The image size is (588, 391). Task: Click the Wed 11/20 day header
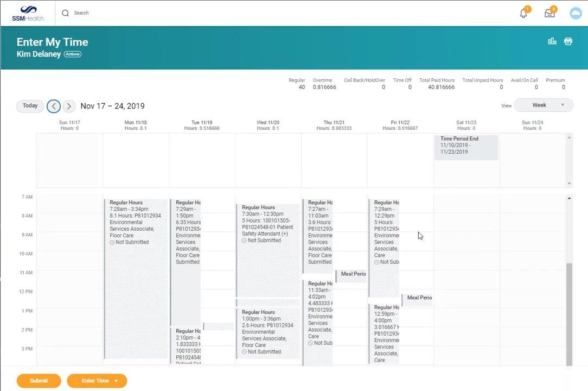(x=268, y=125)
